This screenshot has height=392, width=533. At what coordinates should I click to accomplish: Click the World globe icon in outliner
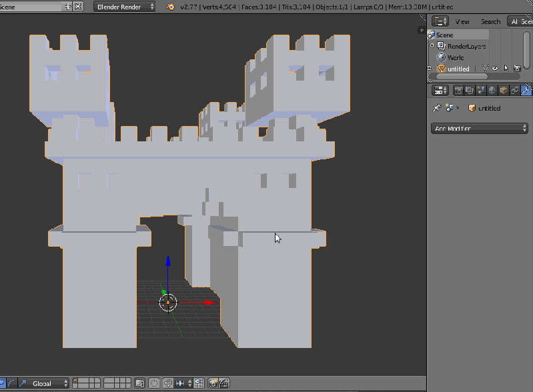(441, 57)
